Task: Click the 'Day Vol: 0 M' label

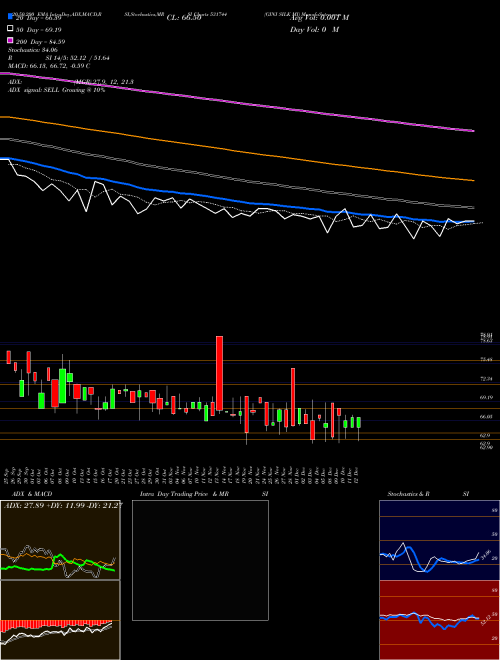Action: (314, 29)
